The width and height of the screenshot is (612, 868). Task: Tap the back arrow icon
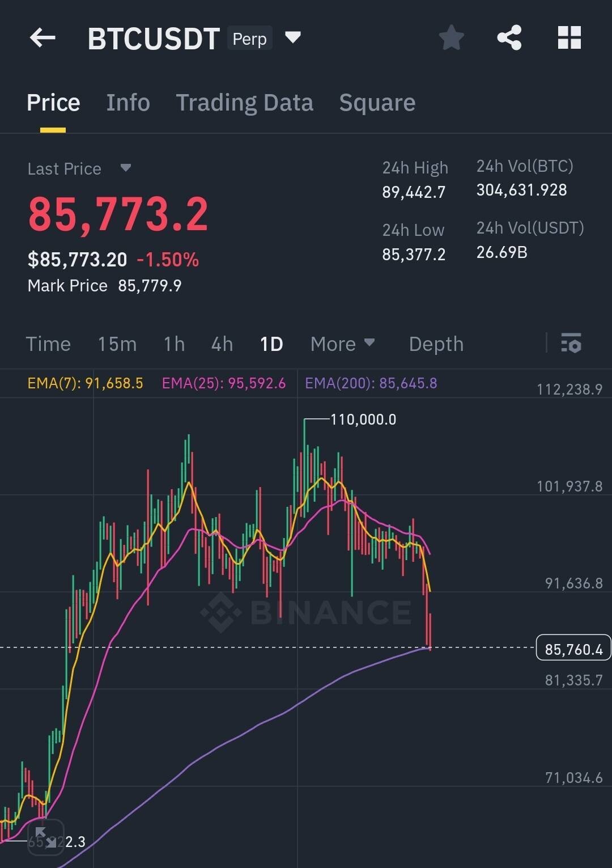[42, 39]
